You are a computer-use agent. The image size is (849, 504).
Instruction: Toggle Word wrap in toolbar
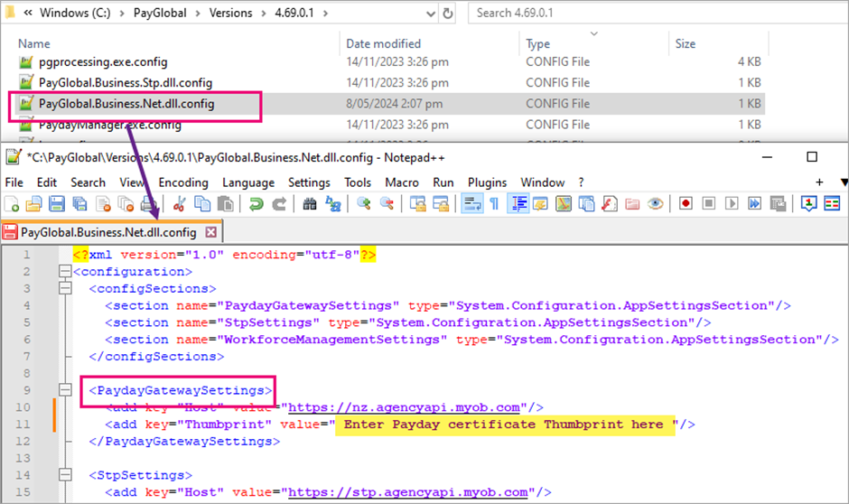pos(471,204)
